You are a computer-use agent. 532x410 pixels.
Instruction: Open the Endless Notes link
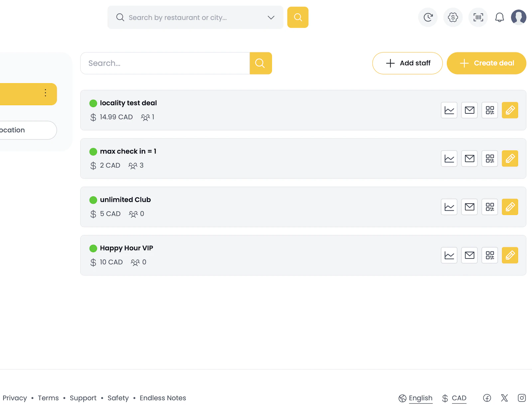point(163,398)
